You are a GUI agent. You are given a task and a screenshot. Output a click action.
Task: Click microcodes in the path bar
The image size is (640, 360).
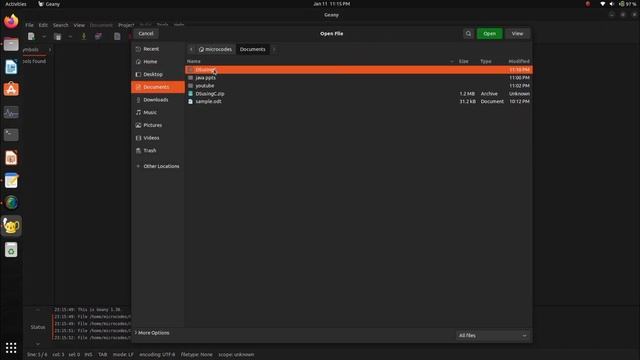click(215, 49)
